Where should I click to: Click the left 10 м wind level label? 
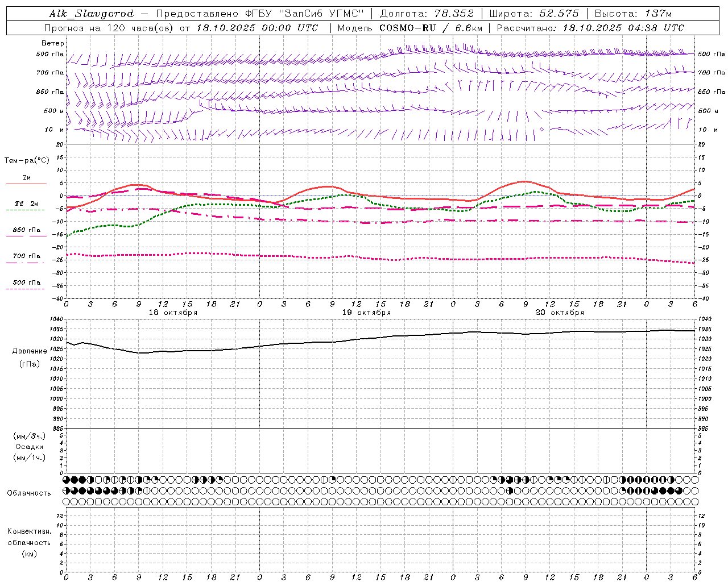55,130
